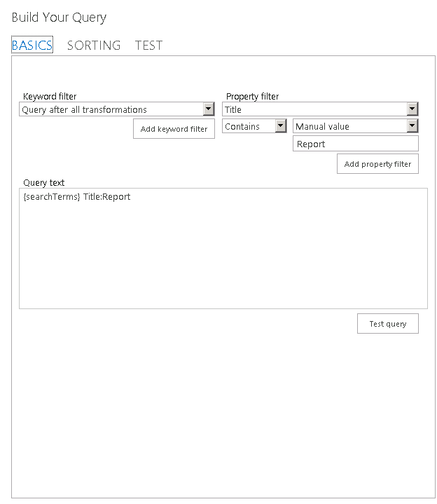
Task: Open the Contains operator dropdown
Action: pyautogui.click(x=254, y=126)
